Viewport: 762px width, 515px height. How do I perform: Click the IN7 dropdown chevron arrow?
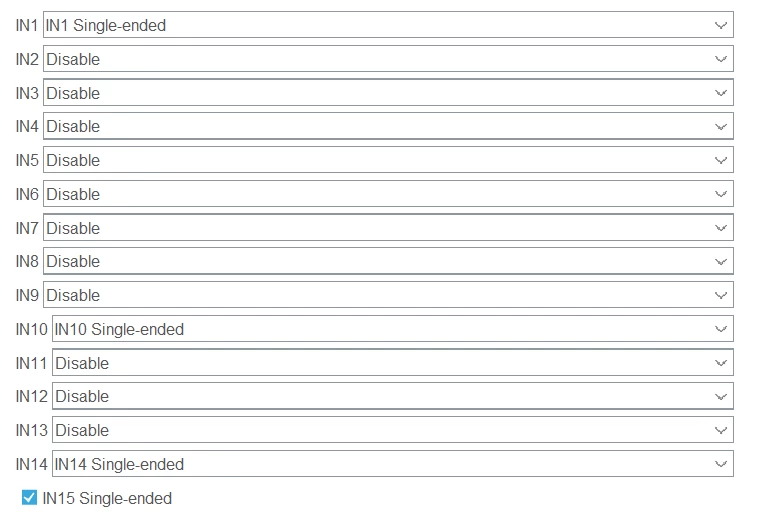pyautogui.click(x=721, y=228)
